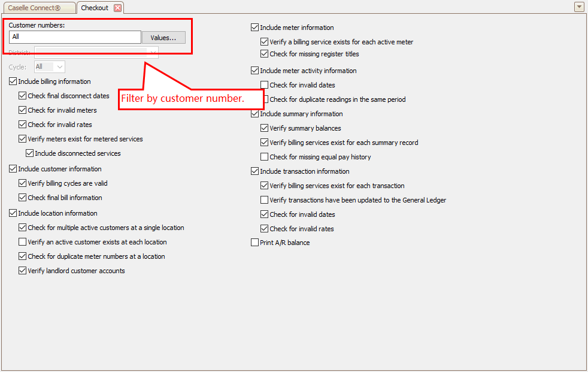Disable Check for invalid meters
This screenshot has height=372, width=588.
(x=23, y=110)
